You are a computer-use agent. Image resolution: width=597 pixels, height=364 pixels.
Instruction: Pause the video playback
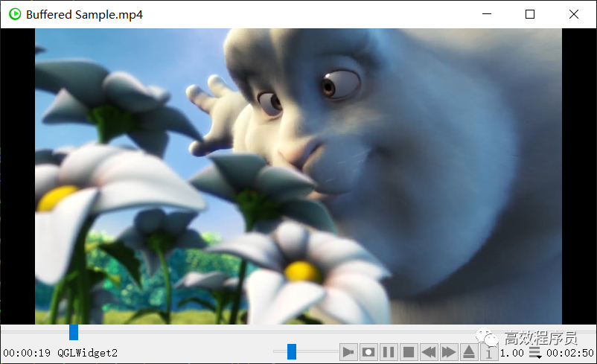[x=389, y=352]
